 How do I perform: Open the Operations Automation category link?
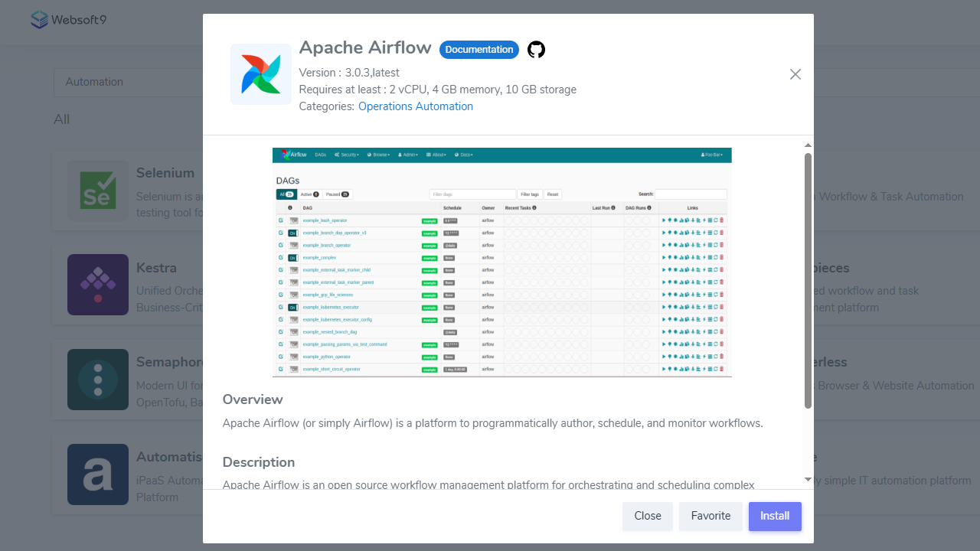click(x=416, y=106)
